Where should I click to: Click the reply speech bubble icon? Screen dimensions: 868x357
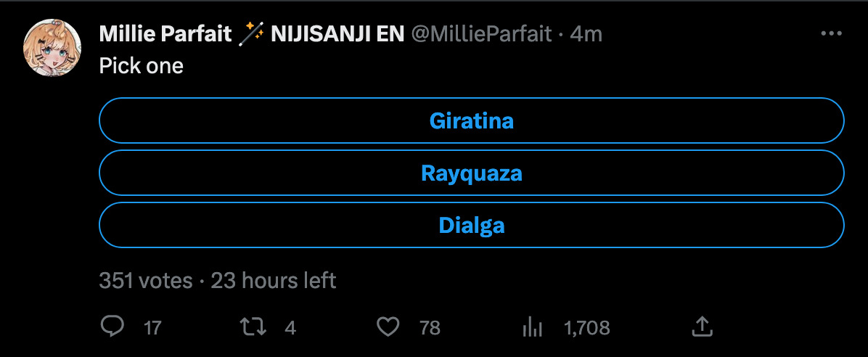pyautogui.click(x=112, y=327)
